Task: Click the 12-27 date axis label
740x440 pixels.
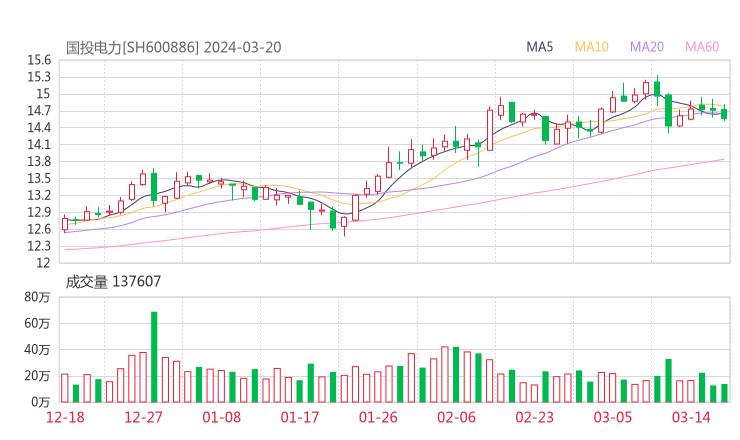Action: [143, 417]
